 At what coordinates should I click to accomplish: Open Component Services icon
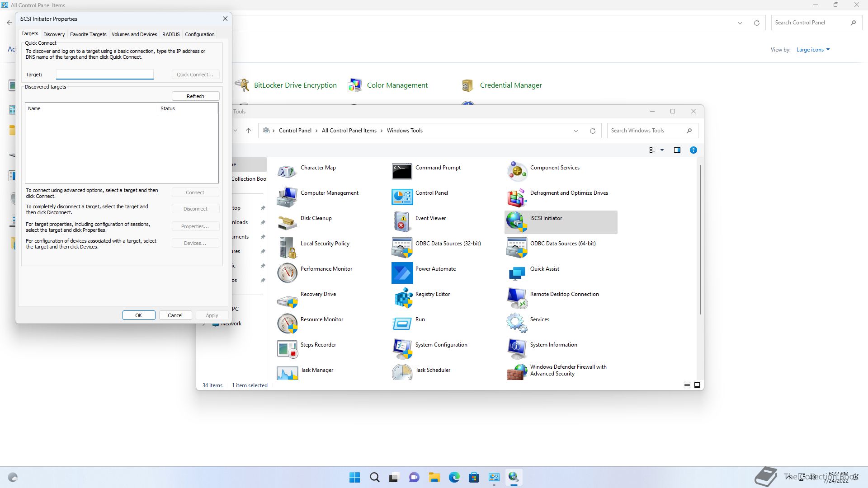[x=517, y=171]
